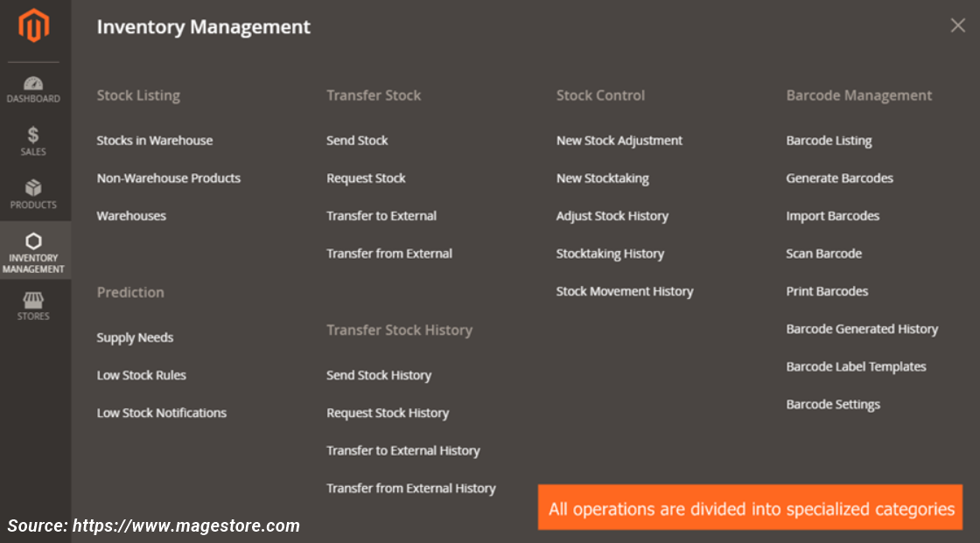The width and height of the screenshot is (980, 543).
Task: Open Transfer from External History
Action: [x=410, y=488]
